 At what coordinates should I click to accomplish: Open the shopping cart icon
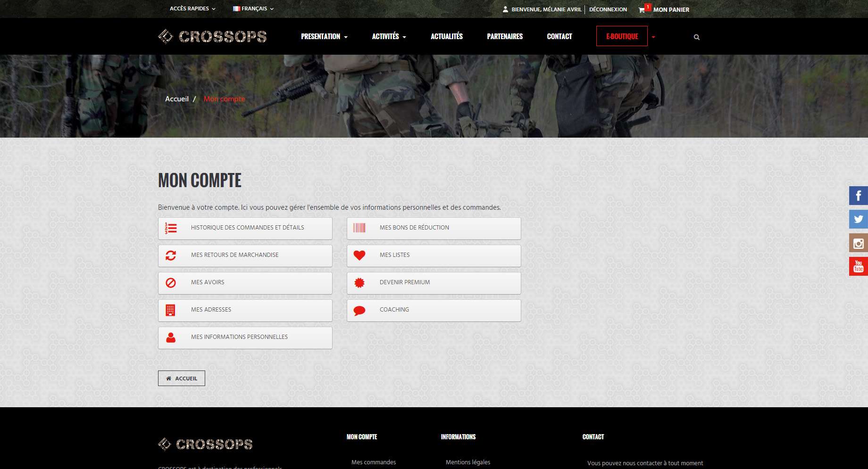[642, 10]
